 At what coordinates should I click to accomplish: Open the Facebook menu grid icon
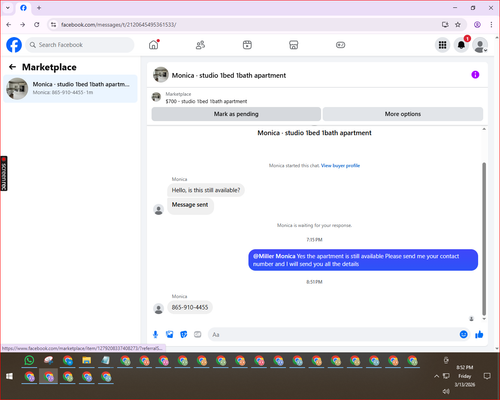(x=442, y=45)
